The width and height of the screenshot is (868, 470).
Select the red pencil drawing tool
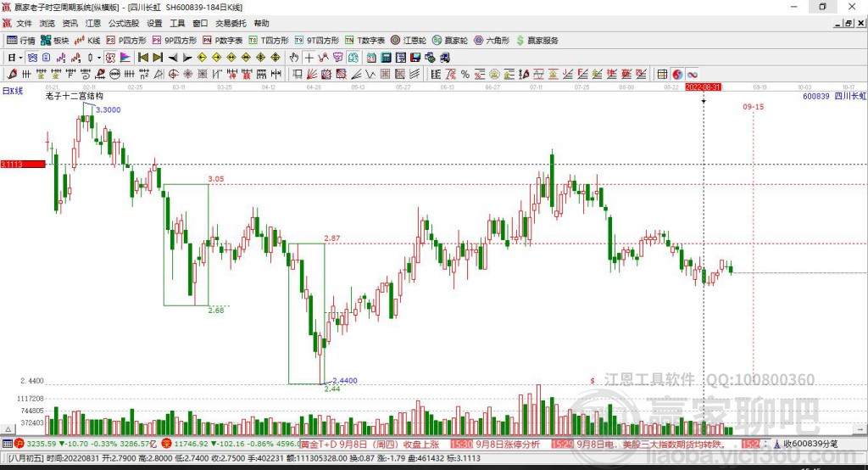[12, 75]
